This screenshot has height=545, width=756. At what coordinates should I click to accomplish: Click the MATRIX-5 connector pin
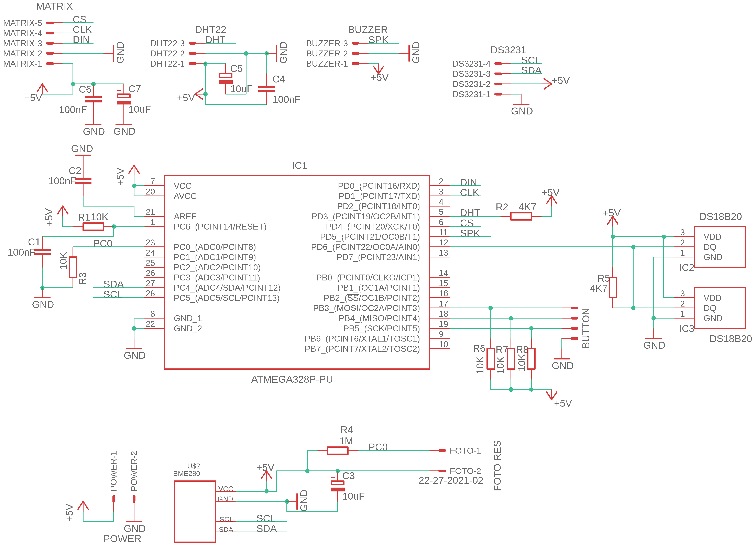click(x=50, y=23)
